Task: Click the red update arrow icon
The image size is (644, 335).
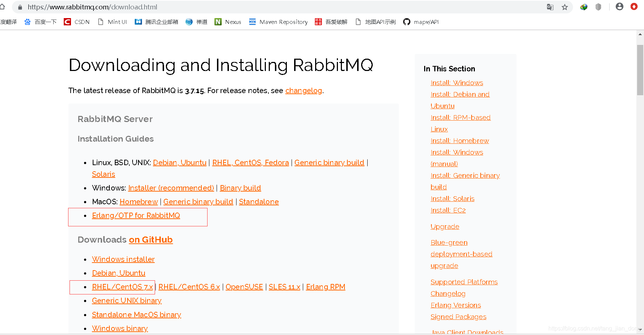Action: [634, 7]
